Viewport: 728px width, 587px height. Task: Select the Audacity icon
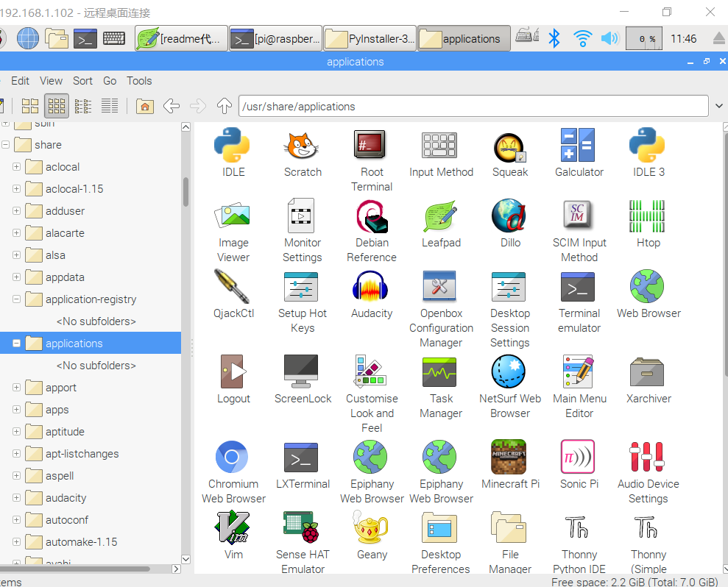tap(370, 286)
